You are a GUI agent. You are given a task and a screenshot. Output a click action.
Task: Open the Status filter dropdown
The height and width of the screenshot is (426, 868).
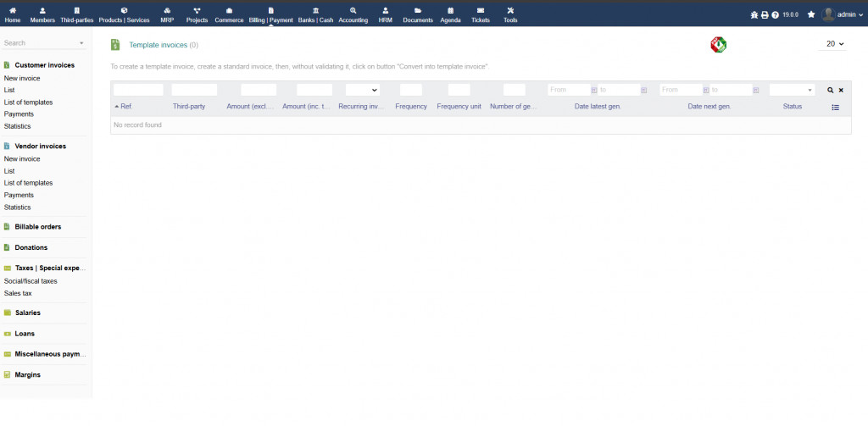[x=792, y=90]
